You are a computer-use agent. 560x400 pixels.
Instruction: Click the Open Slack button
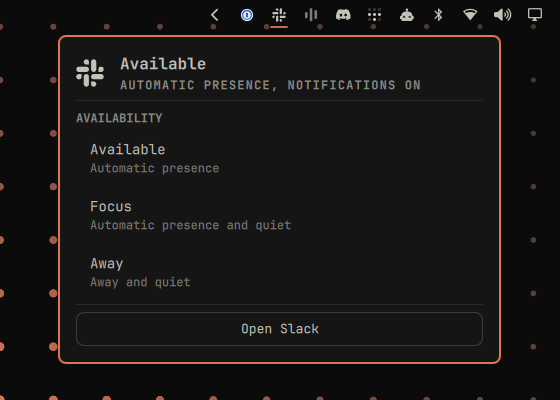279,329
